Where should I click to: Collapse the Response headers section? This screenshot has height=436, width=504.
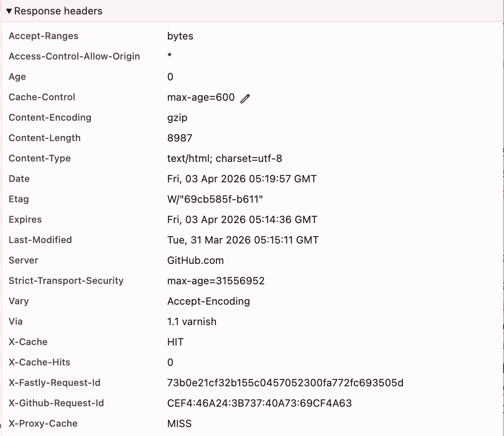[9, 11]
